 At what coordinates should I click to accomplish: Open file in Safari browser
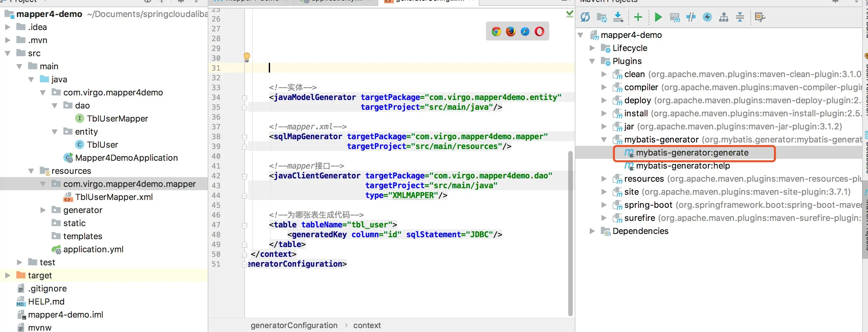pyautogui.click(x=525, y=31)
